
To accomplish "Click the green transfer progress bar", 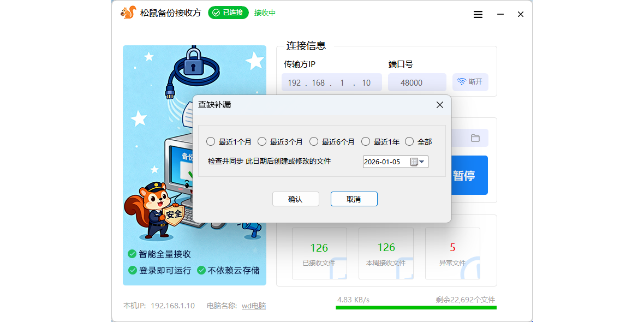I will [416, 308].
